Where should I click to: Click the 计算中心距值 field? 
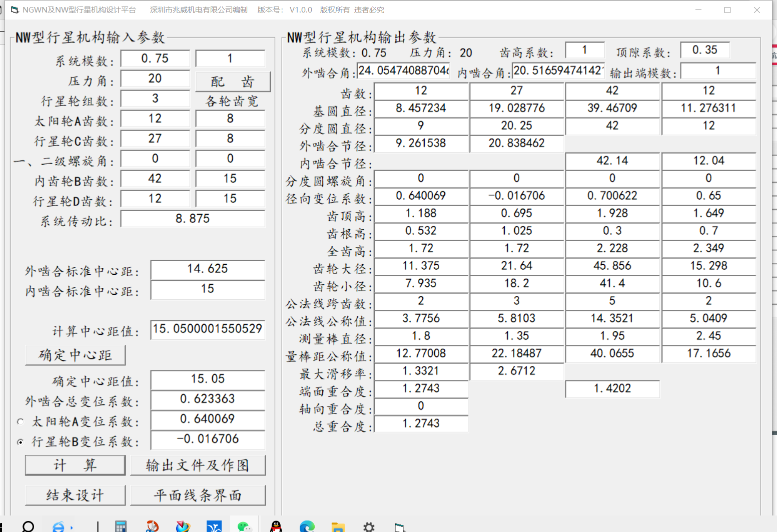coord(208,330)
